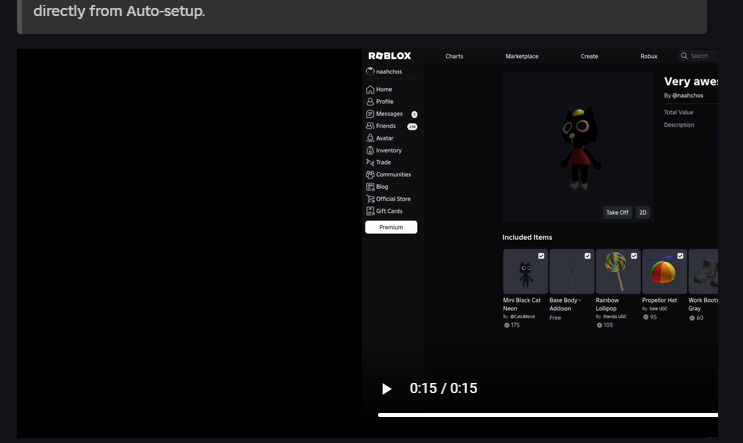Click the 3D black cat avatar preview
This screenshot has width=743, height=443.
pos(580,148)
